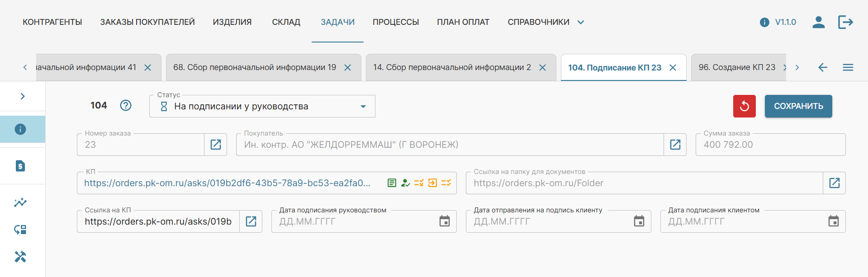This screenshot has height=277, width=868.
Task: Click the Дата подписания клиентом date field
Action: [742, 221]
